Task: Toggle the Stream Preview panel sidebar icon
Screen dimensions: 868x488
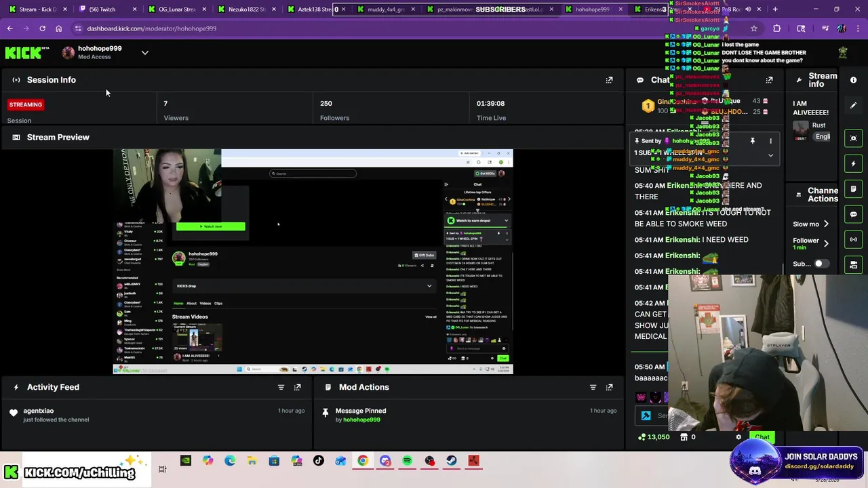Action: (854, 138)
